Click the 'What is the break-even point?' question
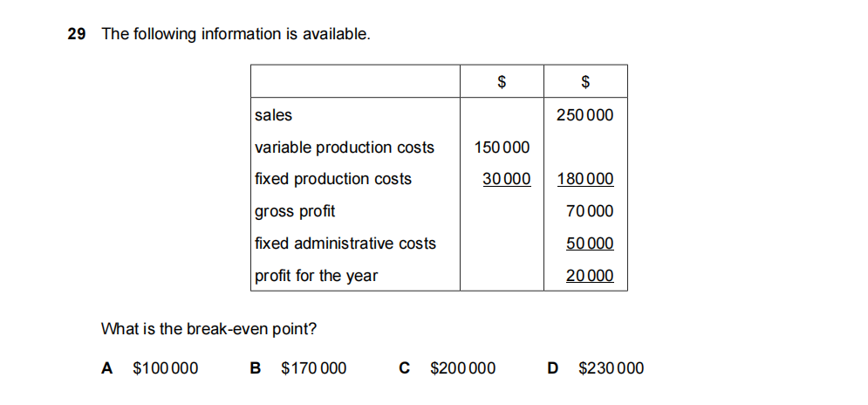Viewport: 868px width, 405px height. click(209, 329)
